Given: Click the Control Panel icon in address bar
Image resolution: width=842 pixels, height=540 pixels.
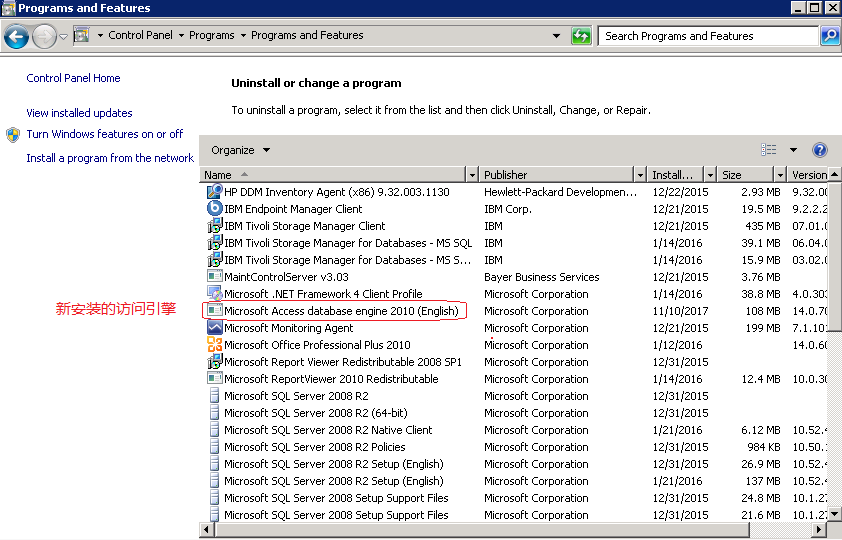Looking at the screenshot, I should pyautogui.click(x=82, y=35).
